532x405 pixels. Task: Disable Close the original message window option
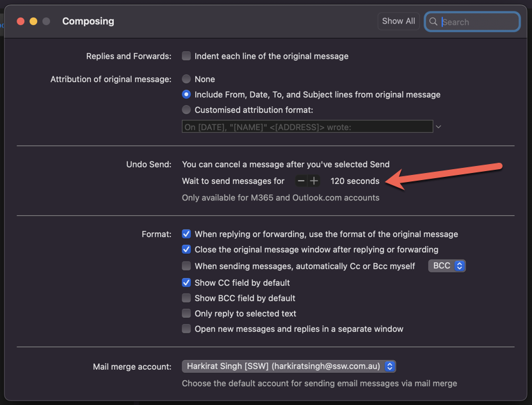186,249
